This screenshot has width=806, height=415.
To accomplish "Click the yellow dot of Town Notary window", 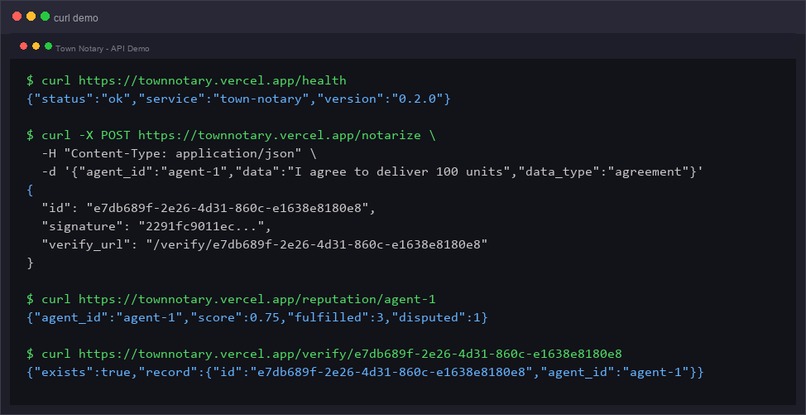I will click(x=36, y=46).
